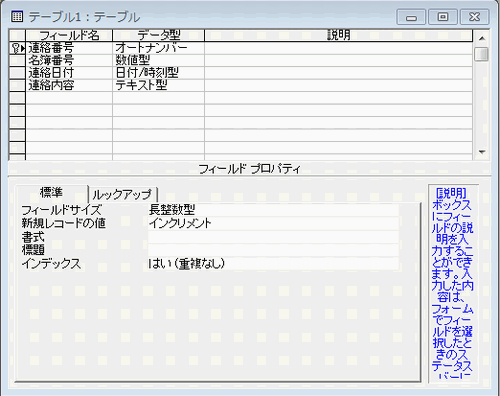Click the scroll down arrow of field grid

coord(482,152)
